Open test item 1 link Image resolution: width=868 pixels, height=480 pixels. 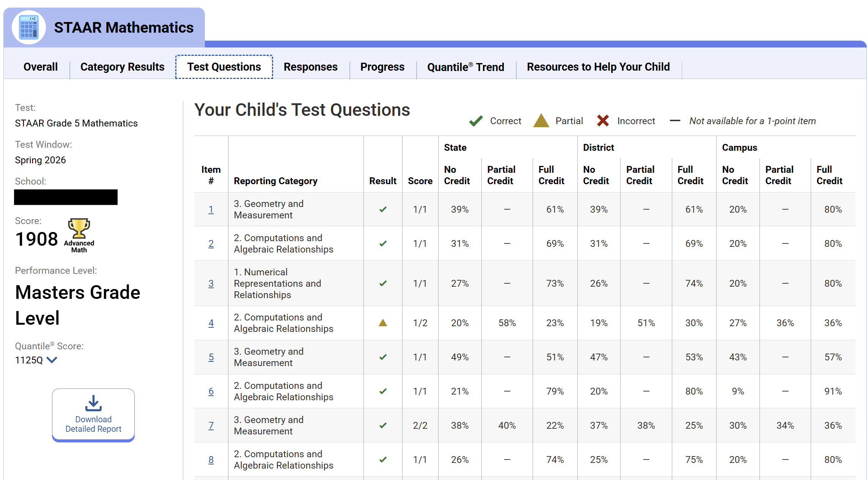(211, 209)
